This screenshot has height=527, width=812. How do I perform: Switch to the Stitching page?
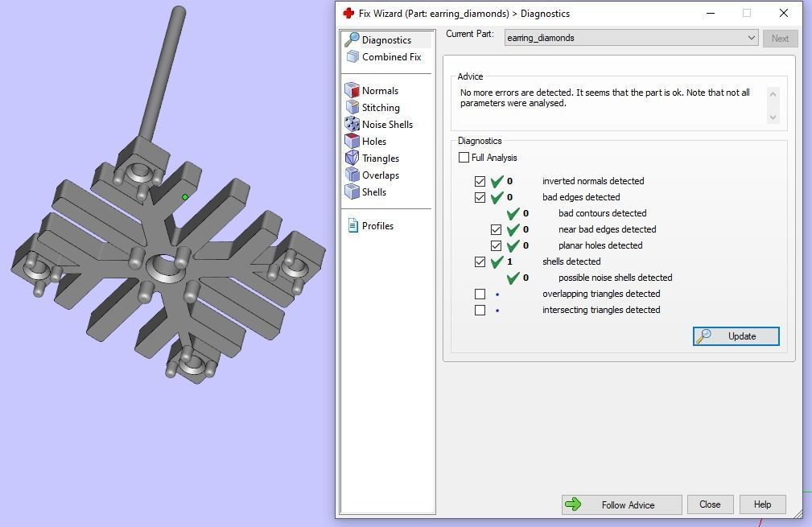tap(381, 107)
